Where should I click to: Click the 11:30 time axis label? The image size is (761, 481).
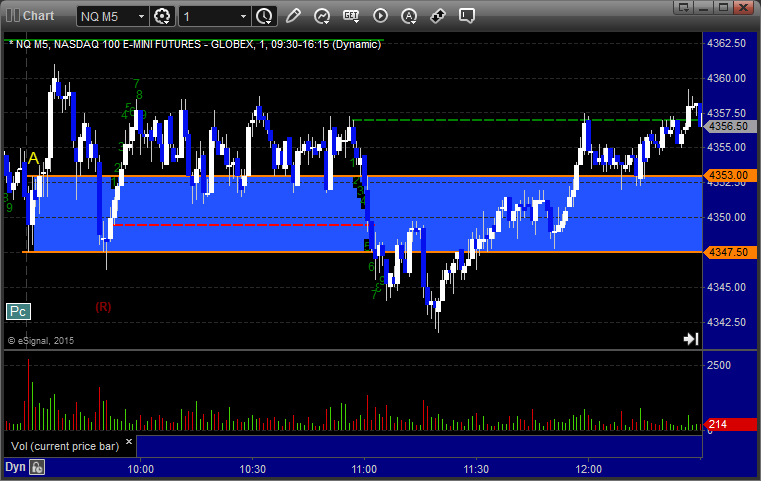pos(477,469)
